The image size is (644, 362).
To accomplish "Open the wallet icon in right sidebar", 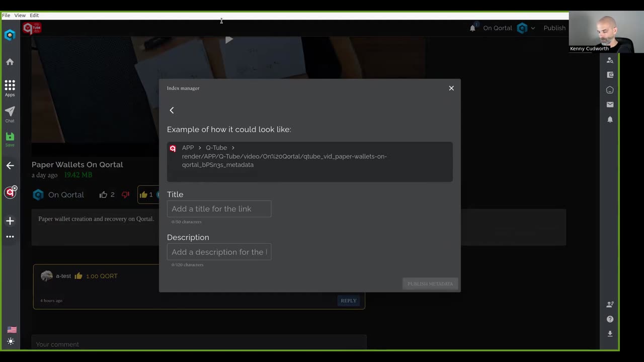I will click(x=610, y=75).
